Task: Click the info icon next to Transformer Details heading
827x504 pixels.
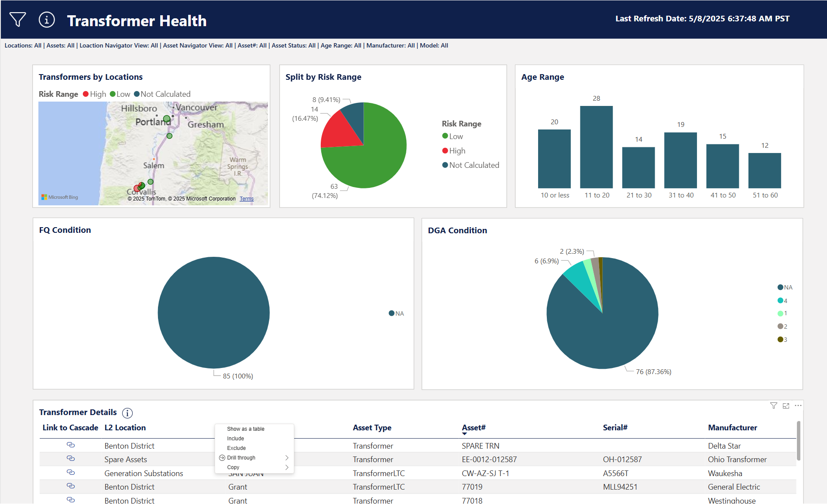Action: tap(127, 413)
